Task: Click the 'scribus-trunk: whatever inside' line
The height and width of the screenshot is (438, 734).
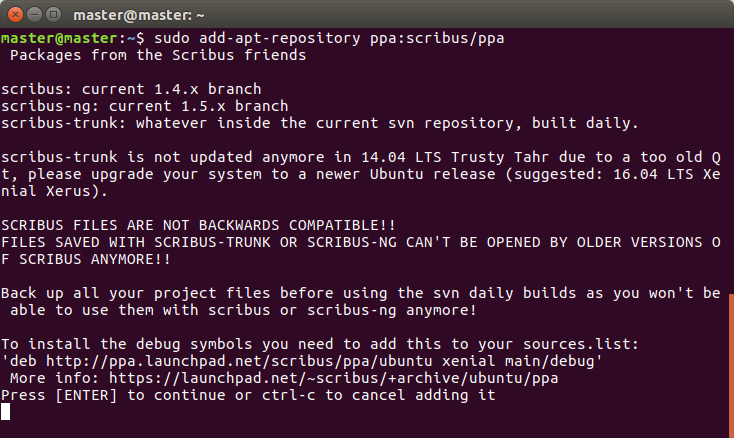Action: click(x=319, y=123)
